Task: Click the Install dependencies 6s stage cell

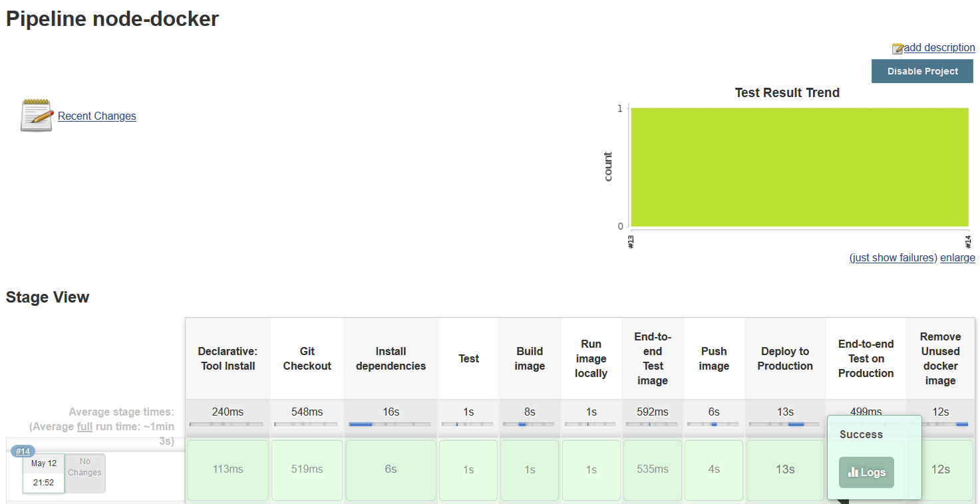Action: pos(391,469)
